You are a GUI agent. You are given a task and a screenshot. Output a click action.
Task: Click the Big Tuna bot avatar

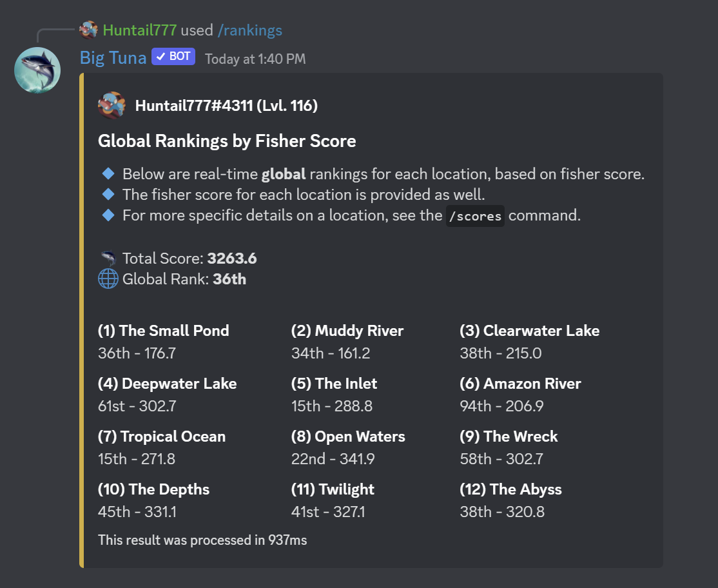[37, 70]
